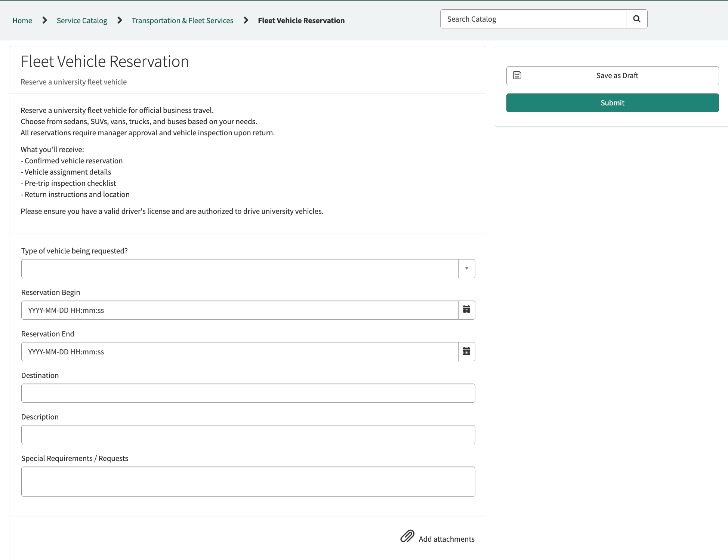Navigate to Transportation & Fleet Services
The image size is (728, 560).
coord(182,21)
